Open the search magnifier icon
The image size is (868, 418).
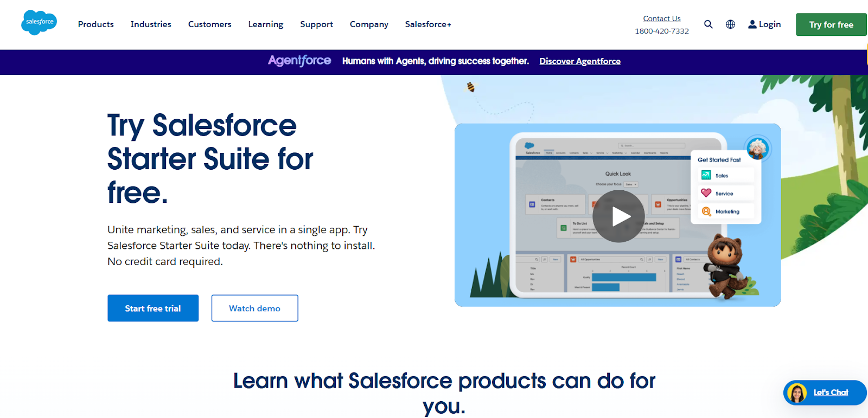(x=709, y=24)
